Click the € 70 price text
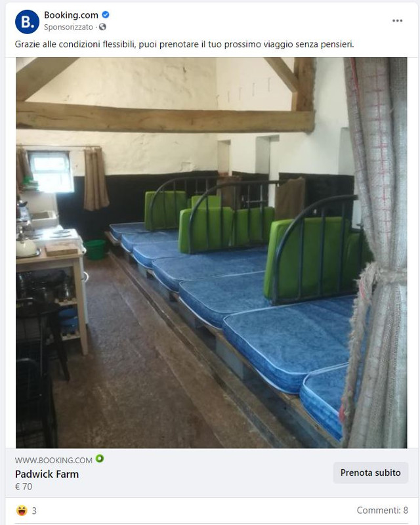Screen dimensions: 420x525 pyautogui.click(x=24, y=486)
